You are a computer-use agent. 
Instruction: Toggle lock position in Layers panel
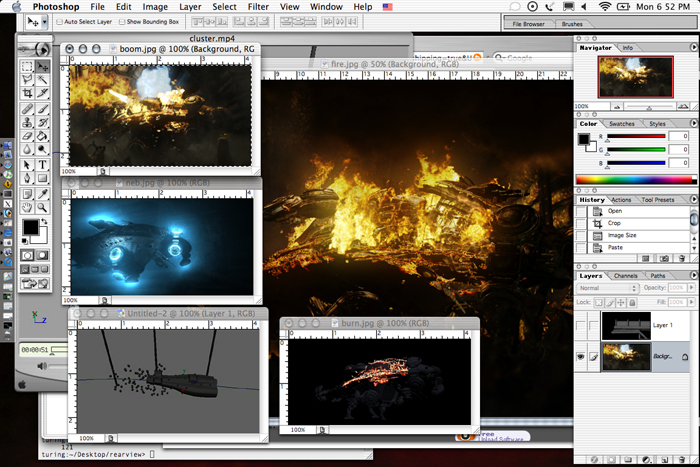pyautogui.click(x=621, y=303)
